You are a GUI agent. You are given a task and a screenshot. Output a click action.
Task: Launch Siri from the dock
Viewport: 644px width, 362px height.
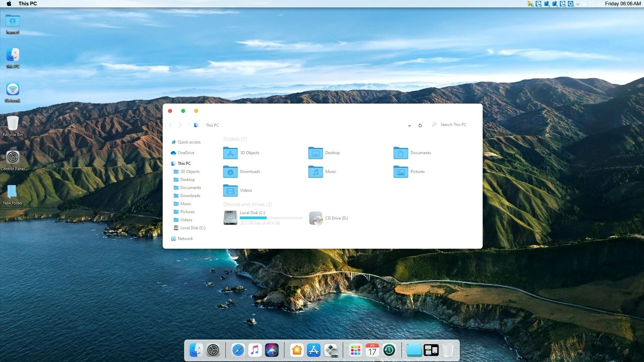point(272,350)
